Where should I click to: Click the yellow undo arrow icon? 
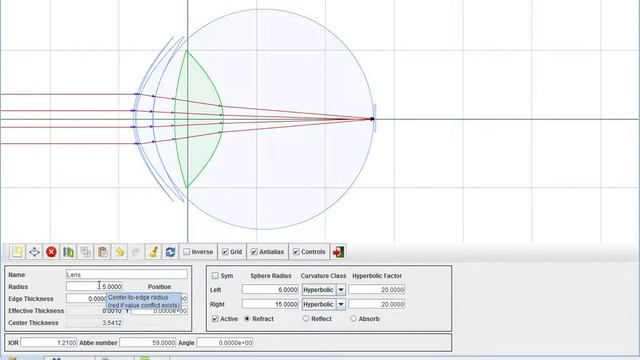click(x=120, y=252)
